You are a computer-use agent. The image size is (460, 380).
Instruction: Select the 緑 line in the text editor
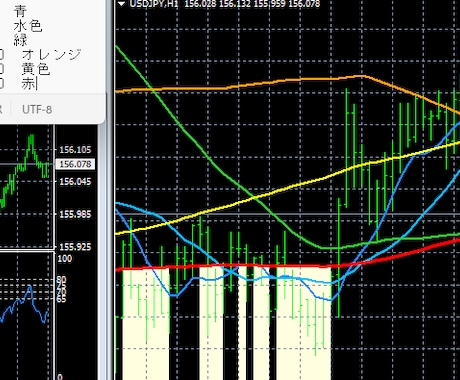coord(20,40)
